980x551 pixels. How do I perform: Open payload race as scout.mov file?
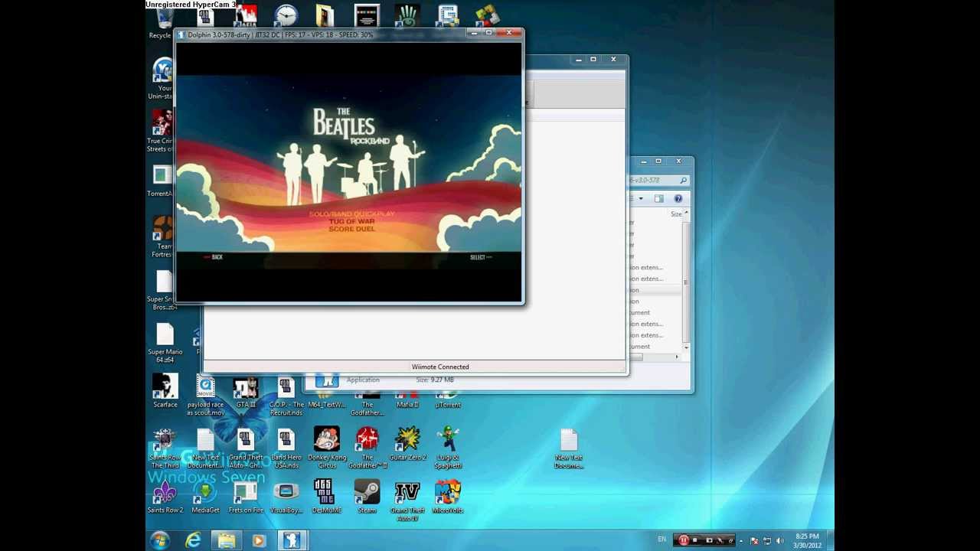[205, 396]
